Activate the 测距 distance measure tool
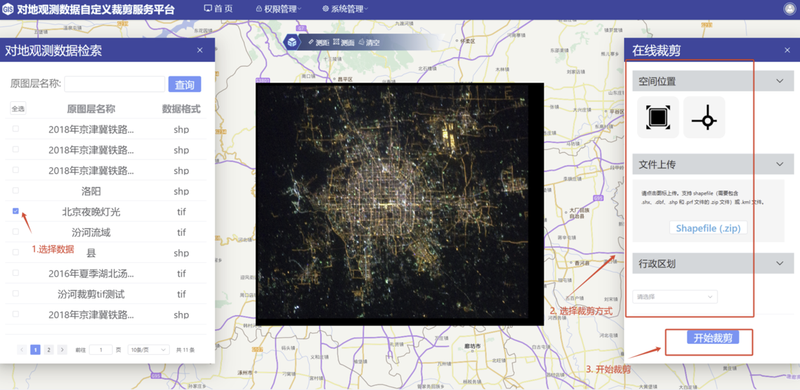The image size is (800, 390). coord(319,43)
